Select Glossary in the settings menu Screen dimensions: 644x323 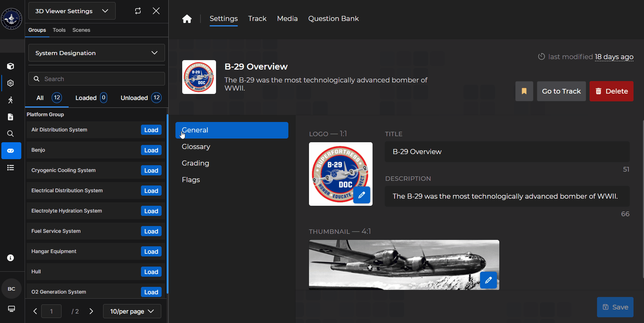point(232,147)
